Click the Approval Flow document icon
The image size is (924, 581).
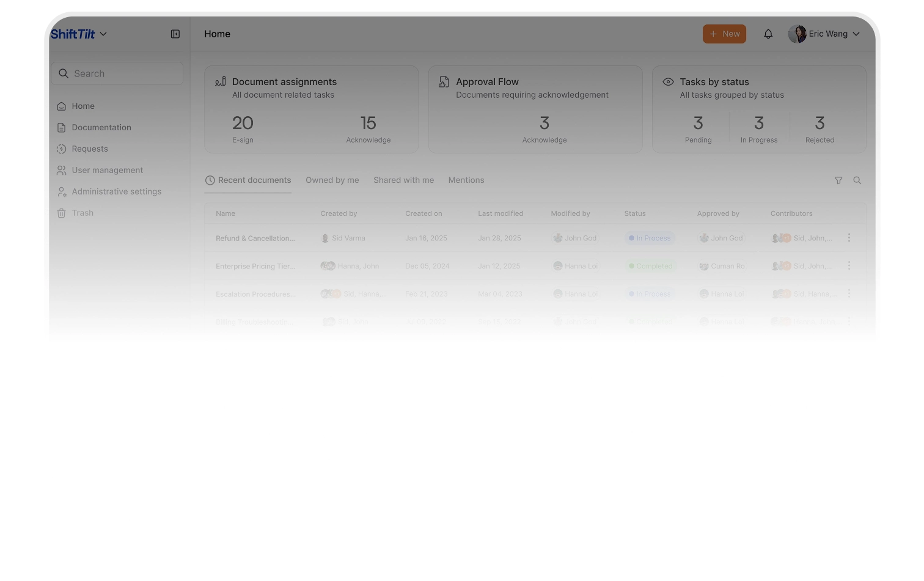(444, 82)
